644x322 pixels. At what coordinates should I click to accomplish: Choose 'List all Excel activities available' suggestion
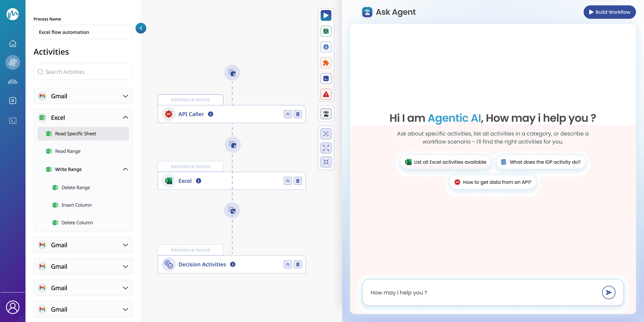click(445, 162)
